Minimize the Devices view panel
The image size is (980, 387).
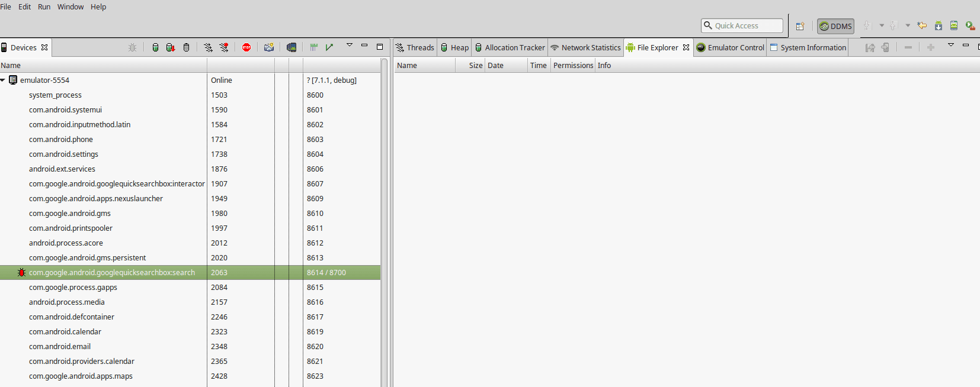pos(364,46)
